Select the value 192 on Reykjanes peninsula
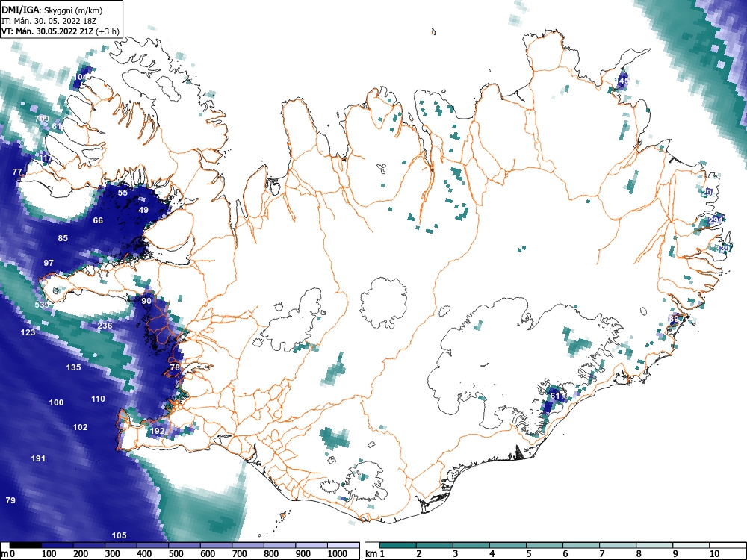The image size is (747, 560). point(157,431)
